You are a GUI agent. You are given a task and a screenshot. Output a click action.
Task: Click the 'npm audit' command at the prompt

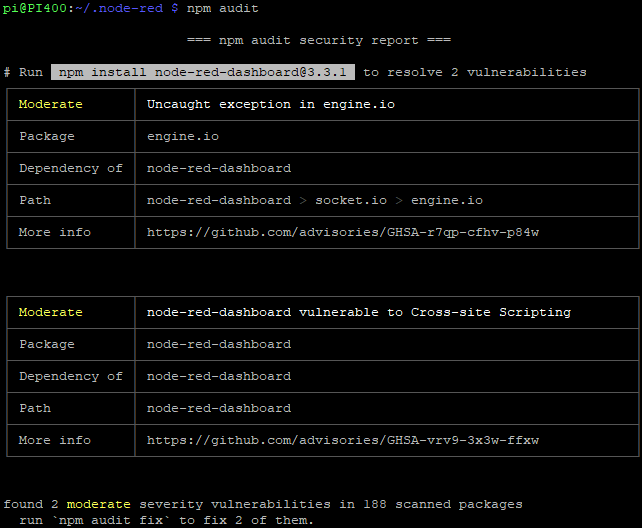click(x=222, y=8)
